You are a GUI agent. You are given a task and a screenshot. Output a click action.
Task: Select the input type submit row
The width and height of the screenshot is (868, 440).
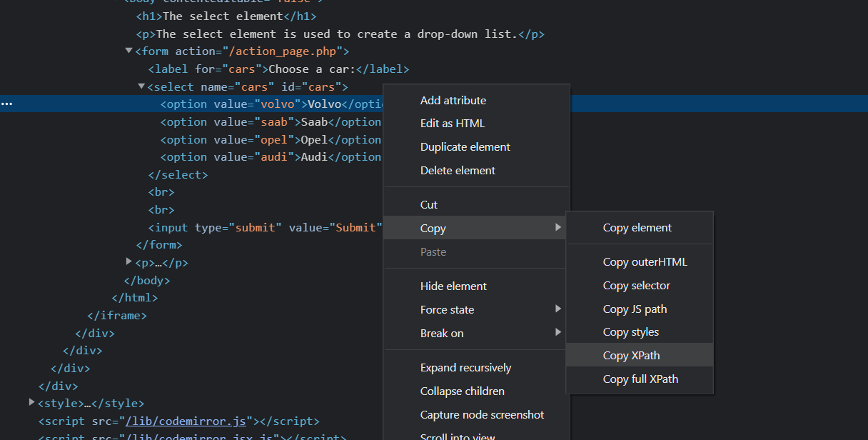coord(266,228)
